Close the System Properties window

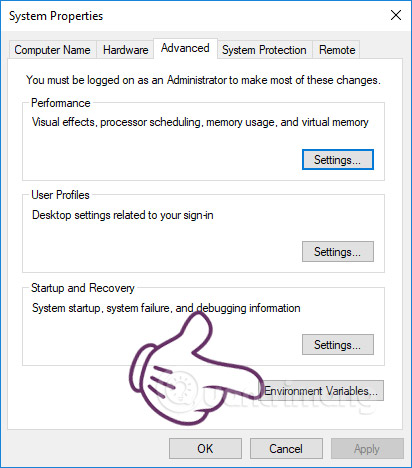point(396,15)
